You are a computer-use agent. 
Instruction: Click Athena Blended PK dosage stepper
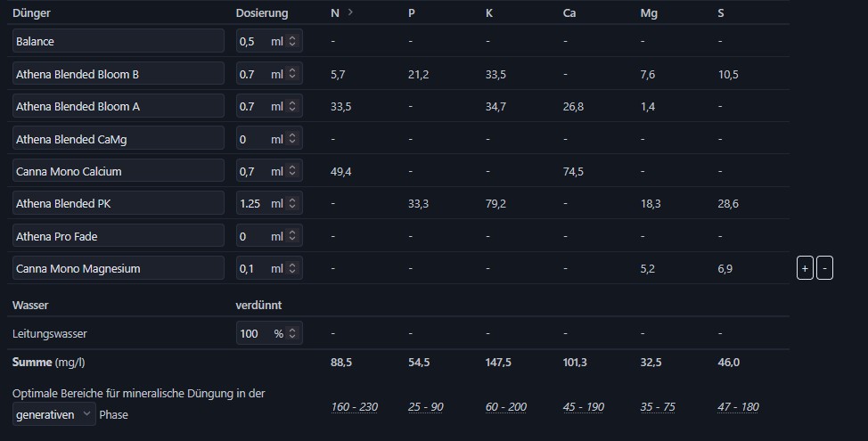pos(293,204)
